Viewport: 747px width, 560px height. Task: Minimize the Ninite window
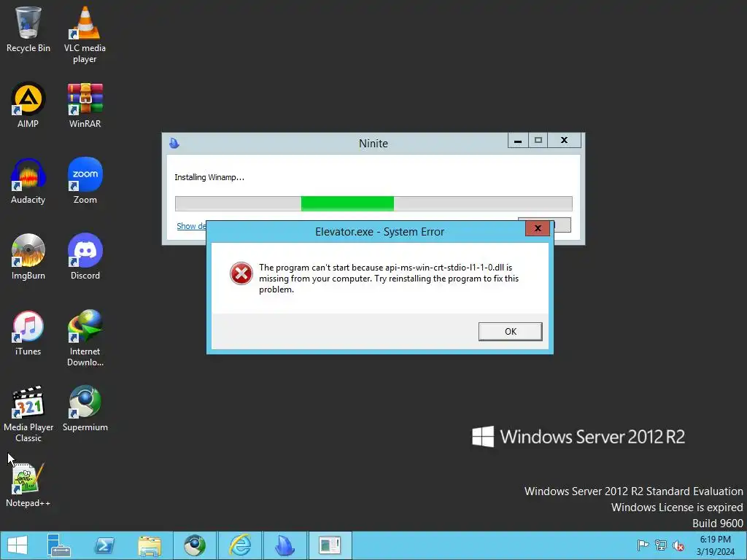[518, 141]
